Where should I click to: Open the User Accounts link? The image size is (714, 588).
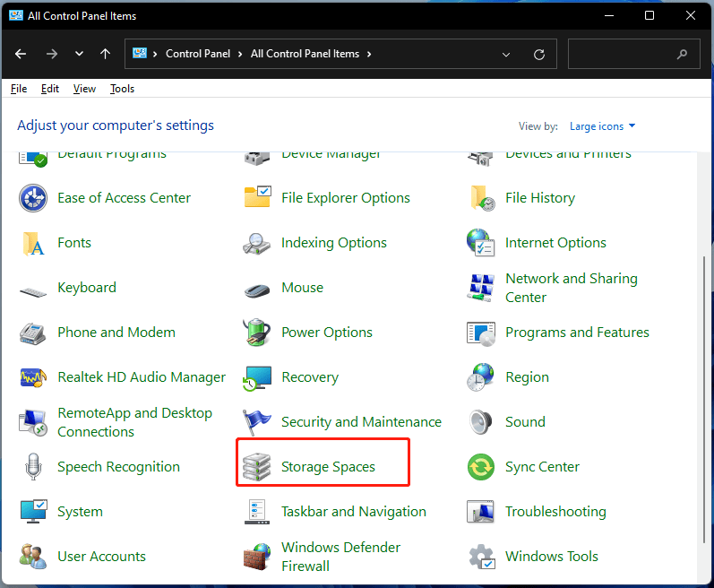tap(101, 557)
